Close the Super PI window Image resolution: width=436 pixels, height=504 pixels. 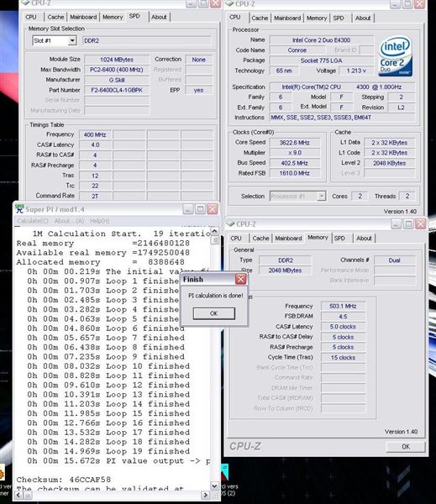coord(213,209)
